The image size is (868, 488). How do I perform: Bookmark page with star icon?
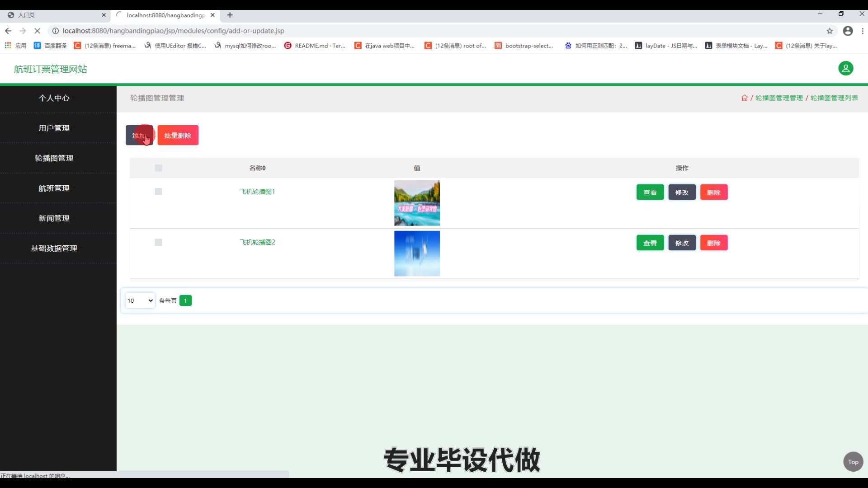830,31
